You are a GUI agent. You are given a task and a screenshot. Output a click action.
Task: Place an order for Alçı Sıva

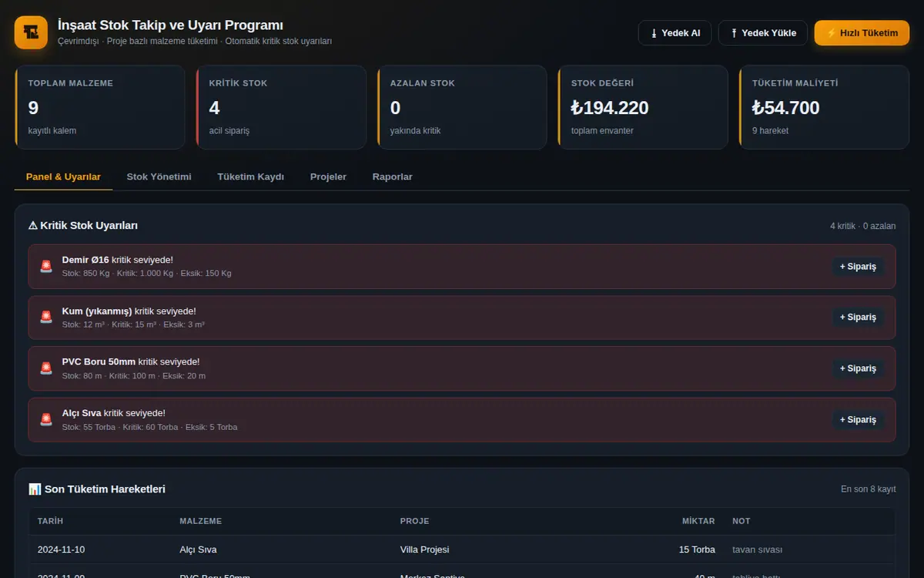[x=858, y=420]
